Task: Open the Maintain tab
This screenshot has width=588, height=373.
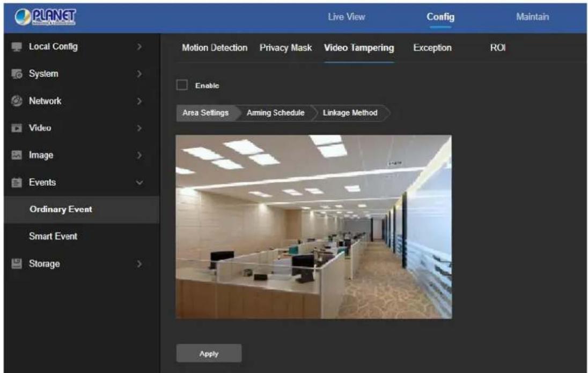Action: tap(533, 17)
